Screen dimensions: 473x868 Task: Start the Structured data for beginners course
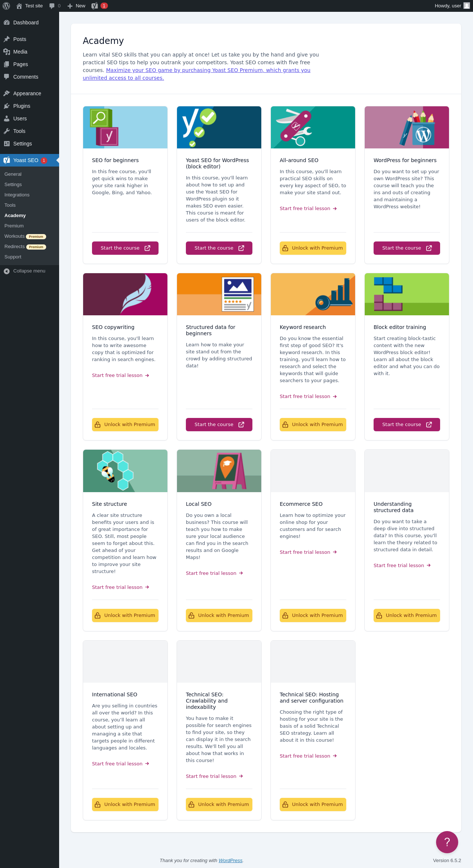(x=219, y=425)
